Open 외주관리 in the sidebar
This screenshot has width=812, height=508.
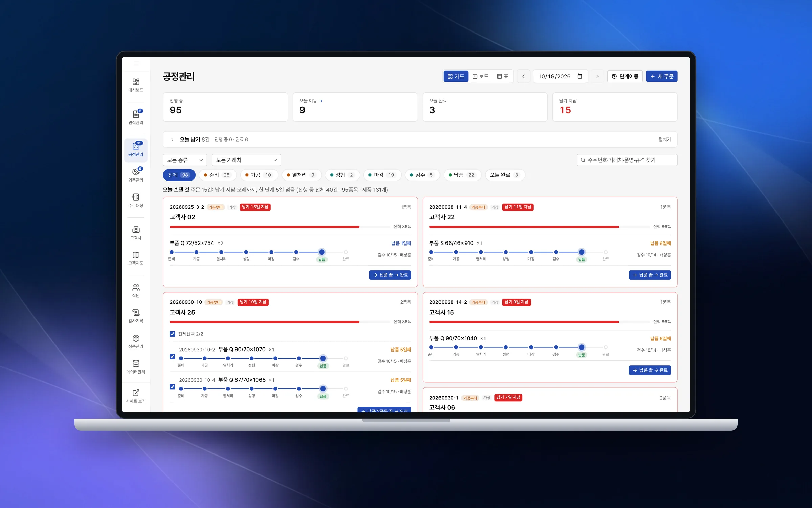tap(136, 175)
